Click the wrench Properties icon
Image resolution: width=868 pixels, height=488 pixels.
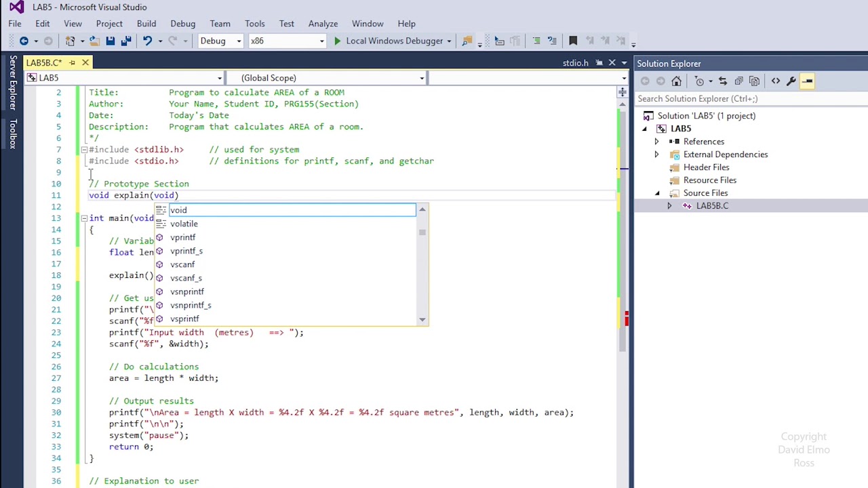(791, 81)
